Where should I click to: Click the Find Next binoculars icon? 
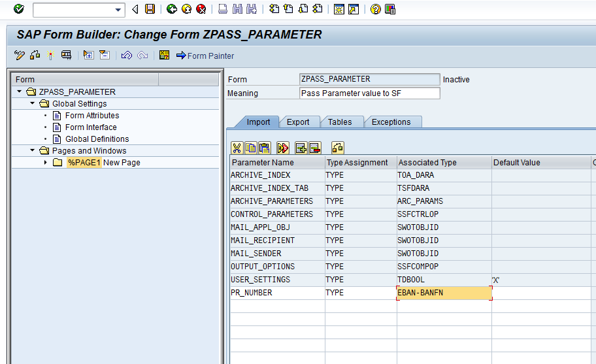click(251, 8)
